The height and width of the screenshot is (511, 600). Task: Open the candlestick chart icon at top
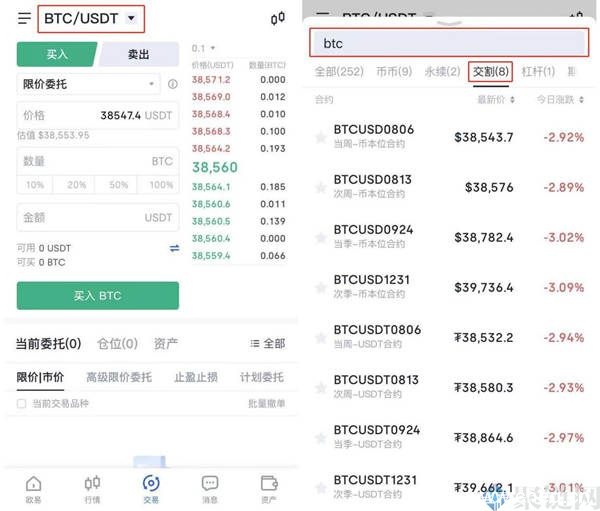277,18
